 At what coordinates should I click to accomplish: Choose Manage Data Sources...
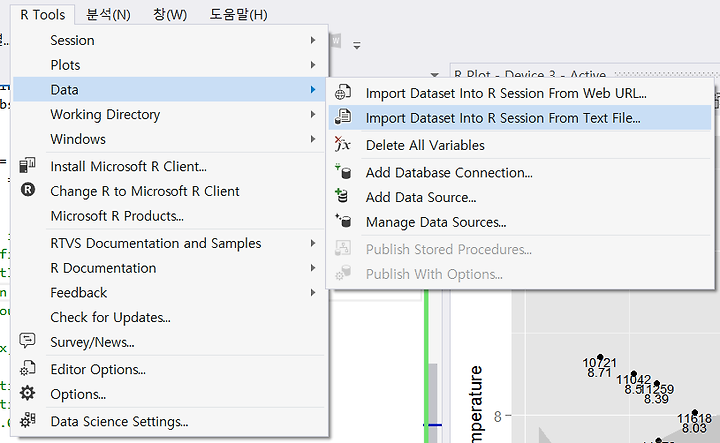pos(520,222)
